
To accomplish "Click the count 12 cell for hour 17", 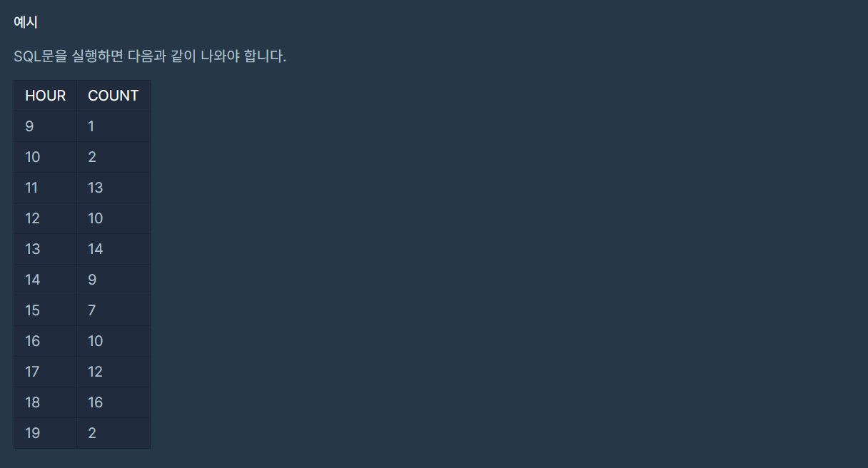I will pos(113,372).
